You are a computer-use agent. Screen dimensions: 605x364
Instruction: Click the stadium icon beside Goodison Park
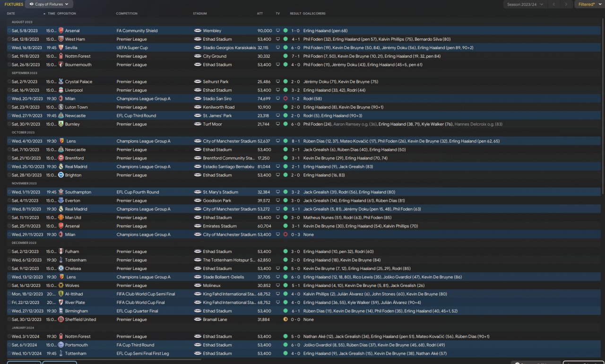click(198, 201)
